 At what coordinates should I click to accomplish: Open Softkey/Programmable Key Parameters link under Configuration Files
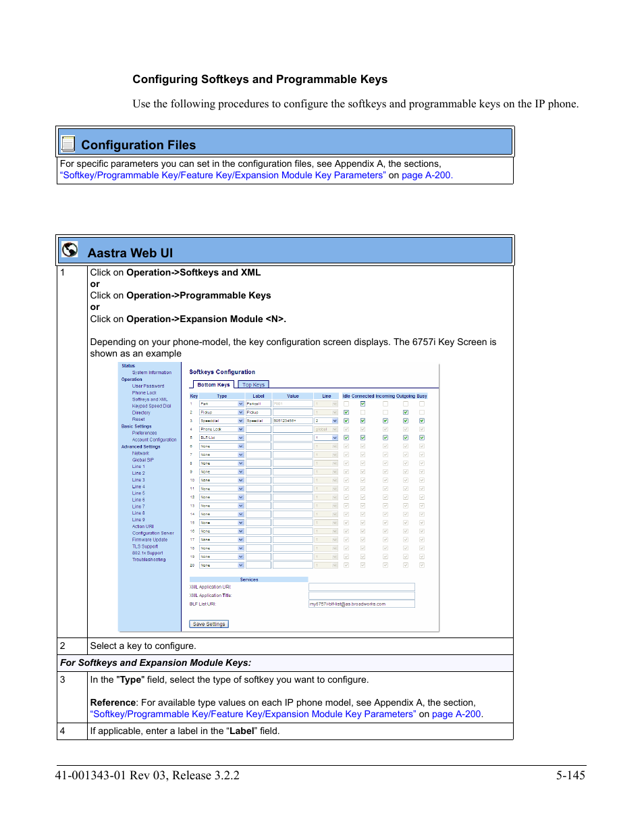[x=223, y=175]
